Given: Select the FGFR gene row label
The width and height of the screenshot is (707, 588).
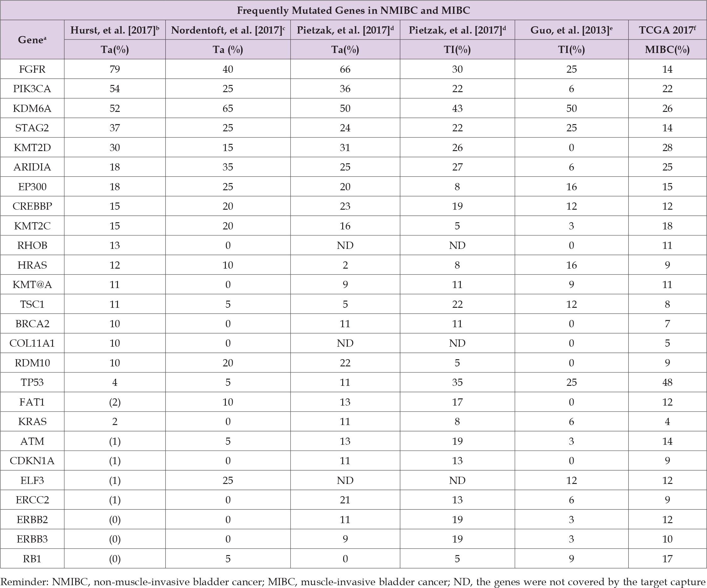Looking at the screenshot, I should click(x=32, y=69).
